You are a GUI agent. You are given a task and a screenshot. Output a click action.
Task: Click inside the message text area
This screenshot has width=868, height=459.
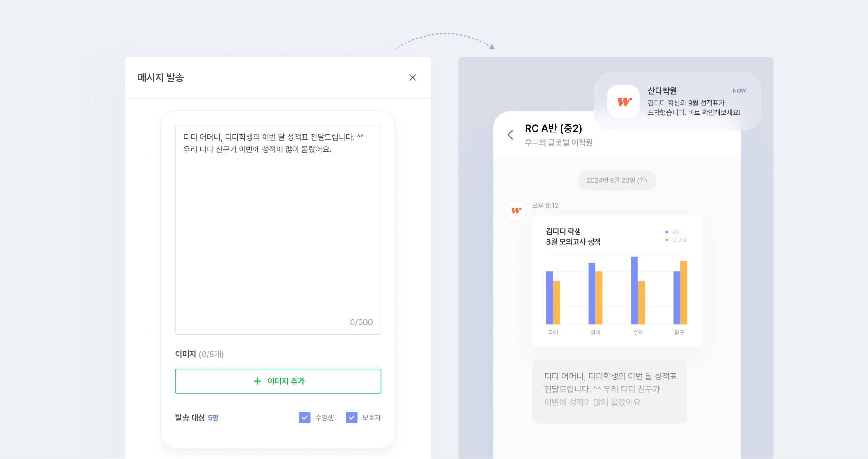pos(278,226)
